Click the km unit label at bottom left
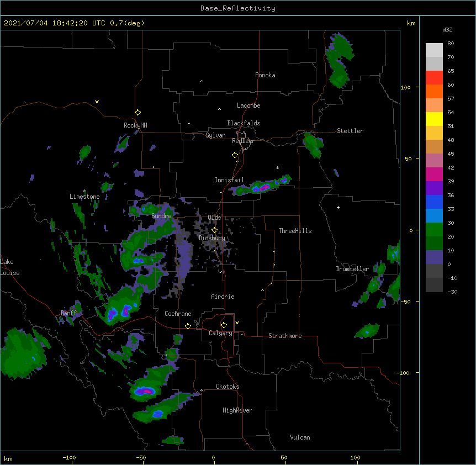 (8, 459)
